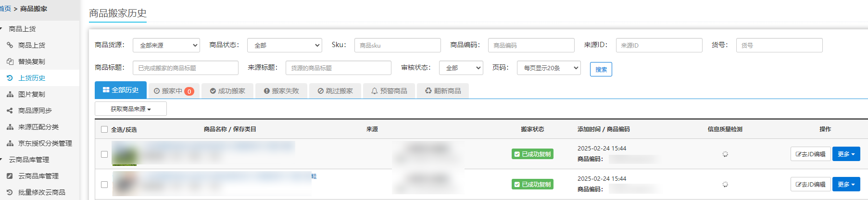Screen dimensions: 868x200
Task: Click 去JD编辑 for the first product
Action: [810, 154]
